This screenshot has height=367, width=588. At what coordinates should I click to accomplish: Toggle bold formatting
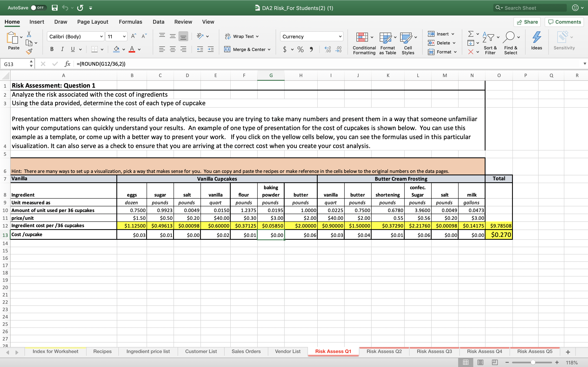point(52,49)
